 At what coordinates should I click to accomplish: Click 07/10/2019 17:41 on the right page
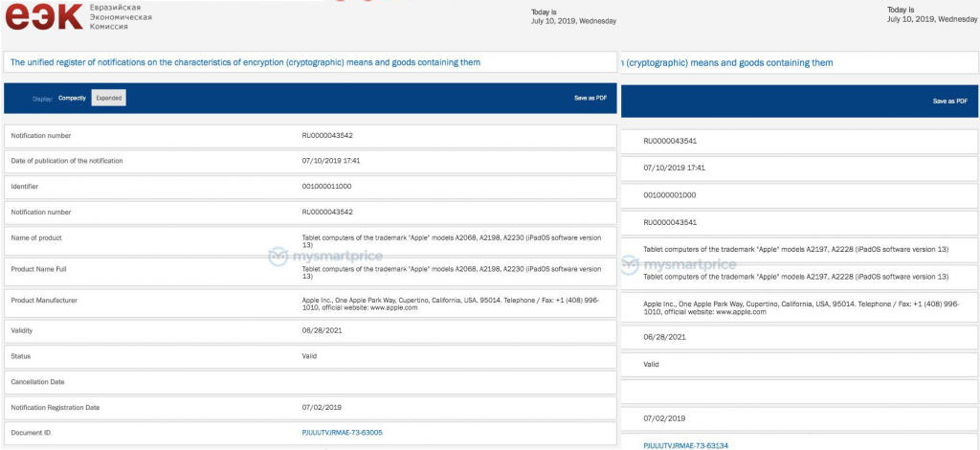[674, 169]
